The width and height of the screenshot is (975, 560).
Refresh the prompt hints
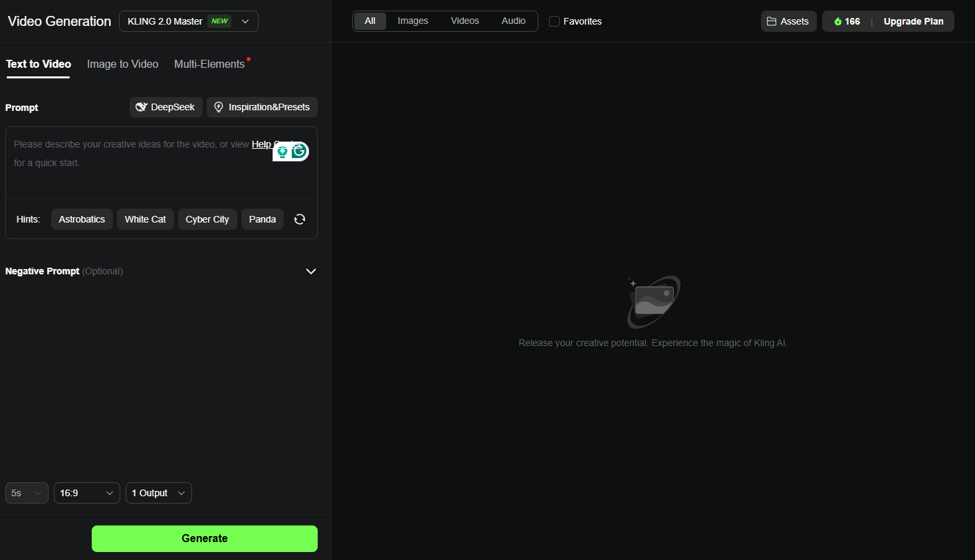(300, 219)
